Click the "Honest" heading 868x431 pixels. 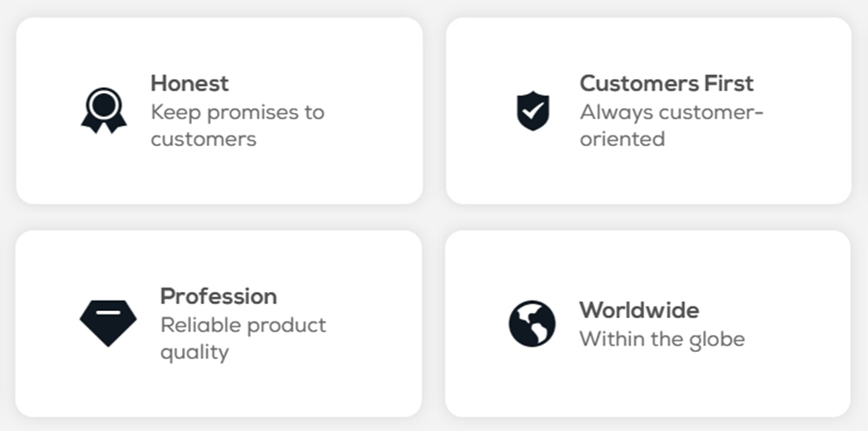(189, 83)
